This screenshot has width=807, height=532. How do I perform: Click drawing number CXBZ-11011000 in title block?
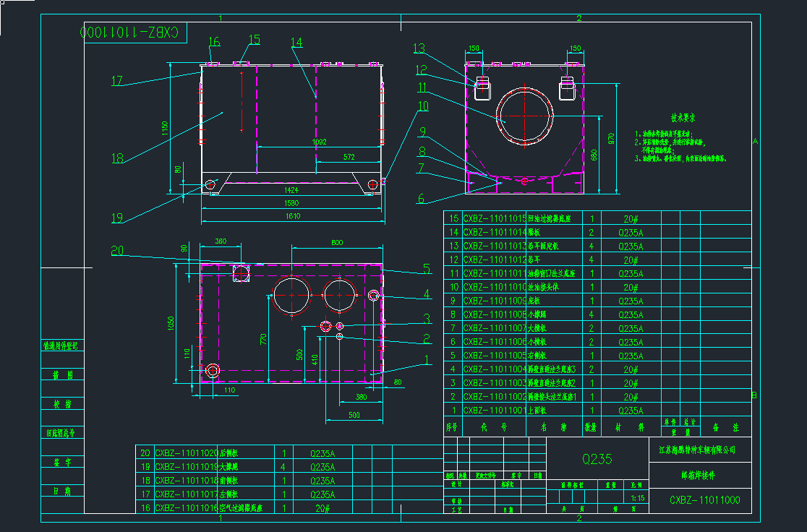click(704, 500)
